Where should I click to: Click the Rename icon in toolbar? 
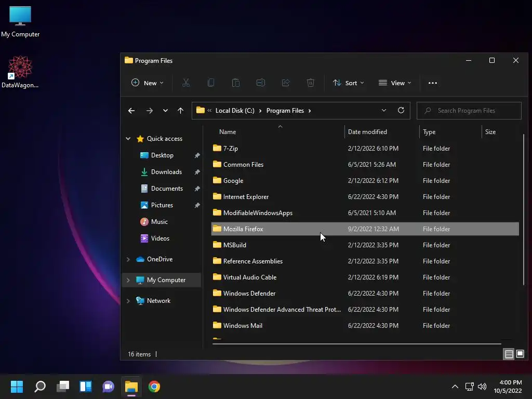(261, 83)
